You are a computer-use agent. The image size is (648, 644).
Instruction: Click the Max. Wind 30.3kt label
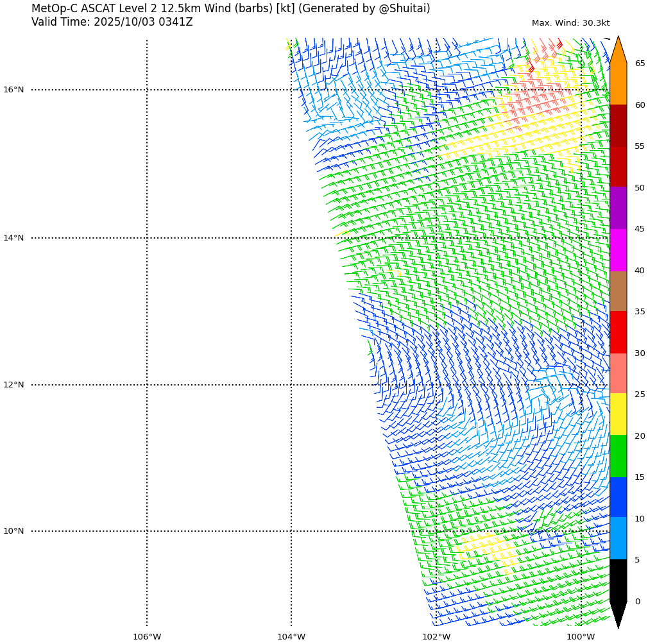click(x=570, y=23)
